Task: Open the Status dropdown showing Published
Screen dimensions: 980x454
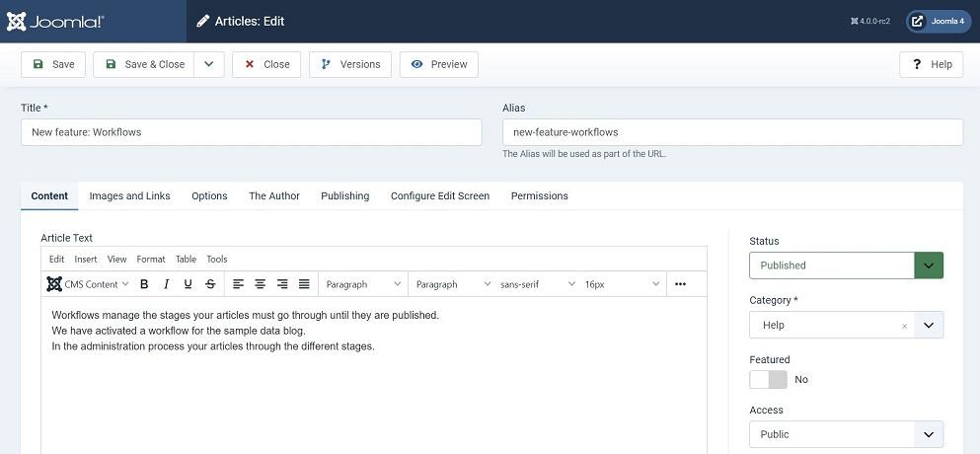Action: tap(846, 265)
